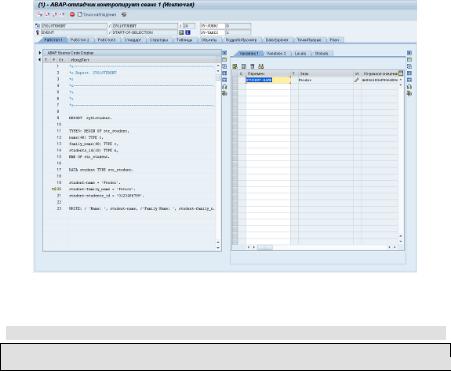Click the first icon in the variables table toolbar
451x371 pixels.
pos(235,67)
